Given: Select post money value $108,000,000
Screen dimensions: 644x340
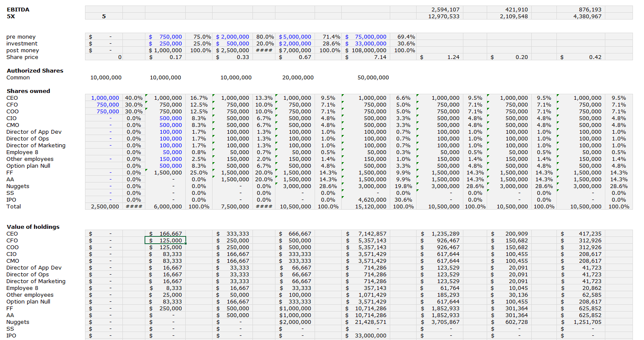Looking at the screenshot, I should point(366,51).
